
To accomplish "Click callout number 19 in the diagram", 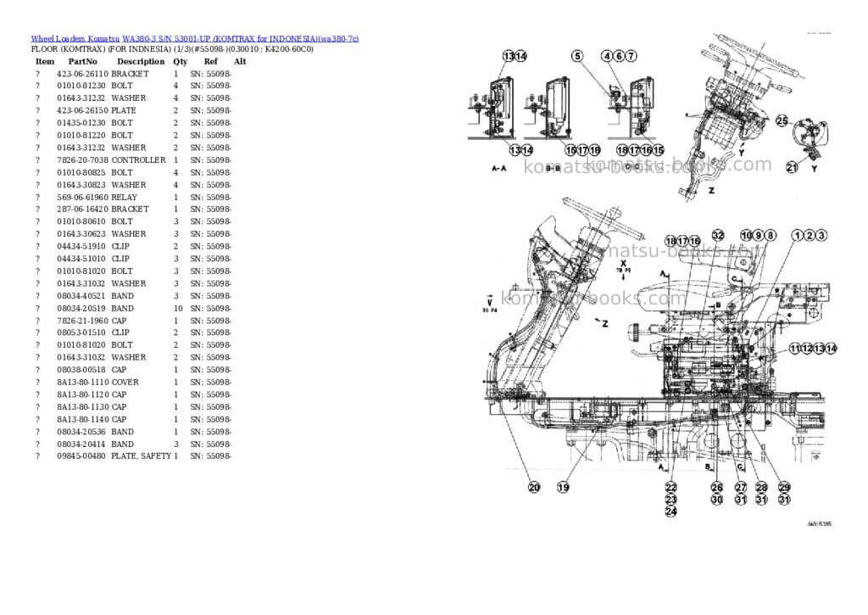I will 563,488.
